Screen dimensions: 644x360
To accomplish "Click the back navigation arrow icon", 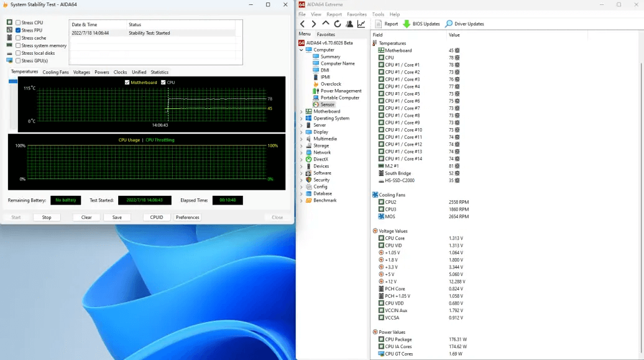I will pos(302,23).
